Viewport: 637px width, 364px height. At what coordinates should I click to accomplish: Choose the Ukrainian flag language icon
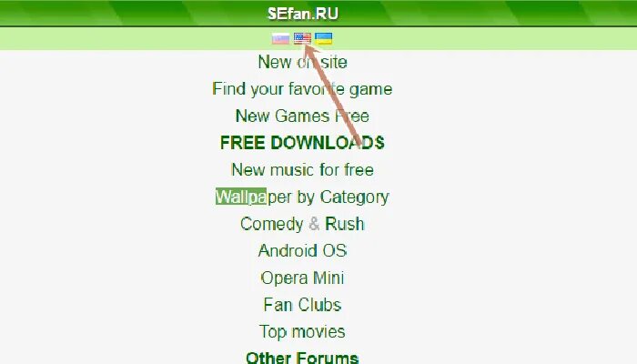[324, 38]
